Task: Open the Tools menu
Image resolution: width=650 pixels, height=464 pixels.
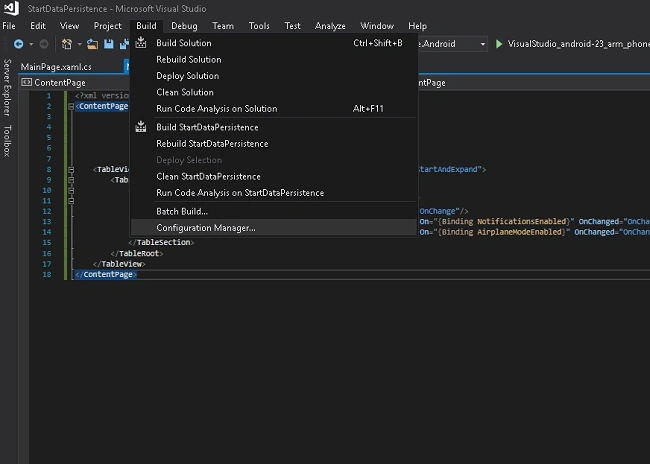Action: point(259,26)
